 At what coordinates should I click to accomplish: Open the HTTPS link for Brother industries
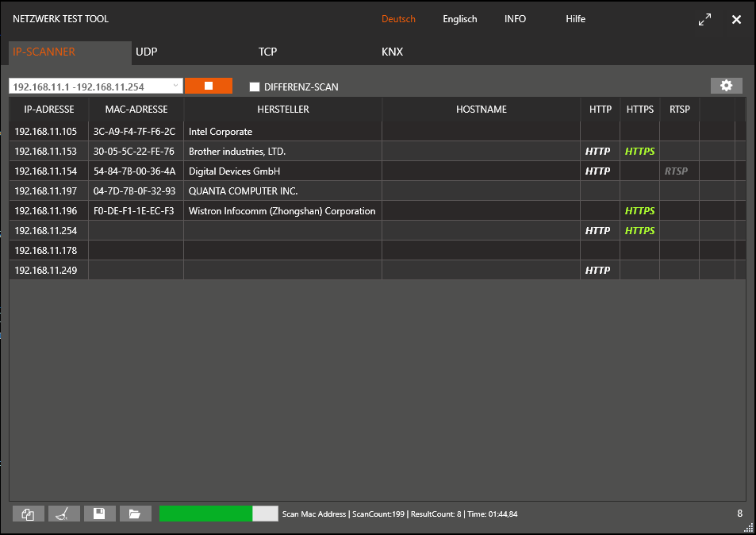pos(639,152)
